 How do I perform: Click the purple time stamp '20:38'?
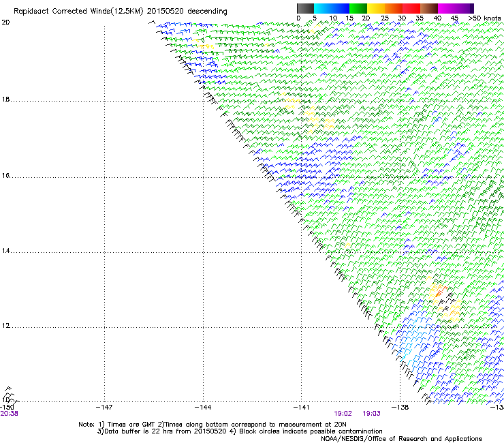tap(10, 414)
